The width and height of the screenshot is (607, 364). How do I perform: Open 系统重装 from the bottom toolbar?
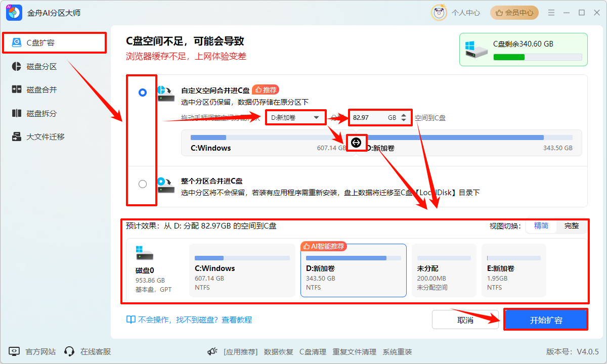(x=399, y=351)
